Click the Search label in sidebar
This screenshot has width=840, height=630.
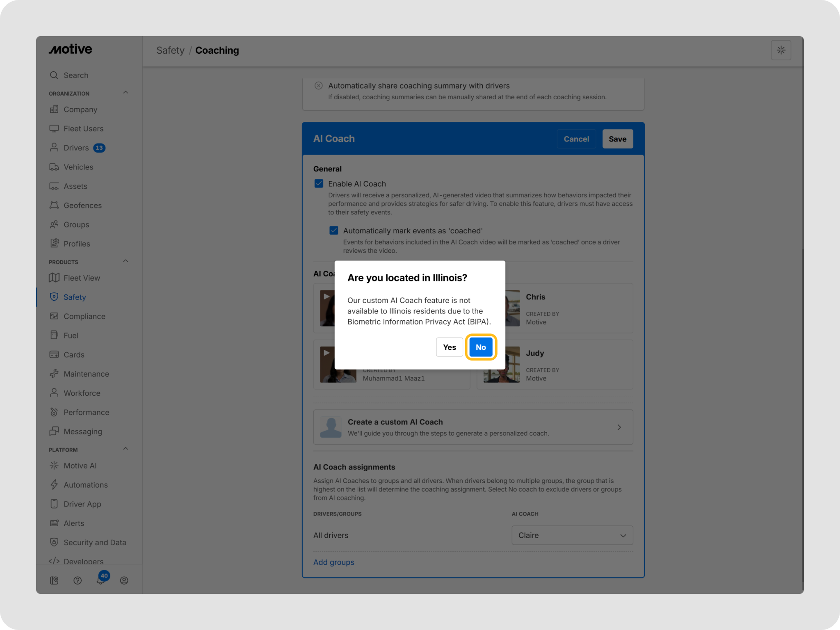(x=76, y=75)
